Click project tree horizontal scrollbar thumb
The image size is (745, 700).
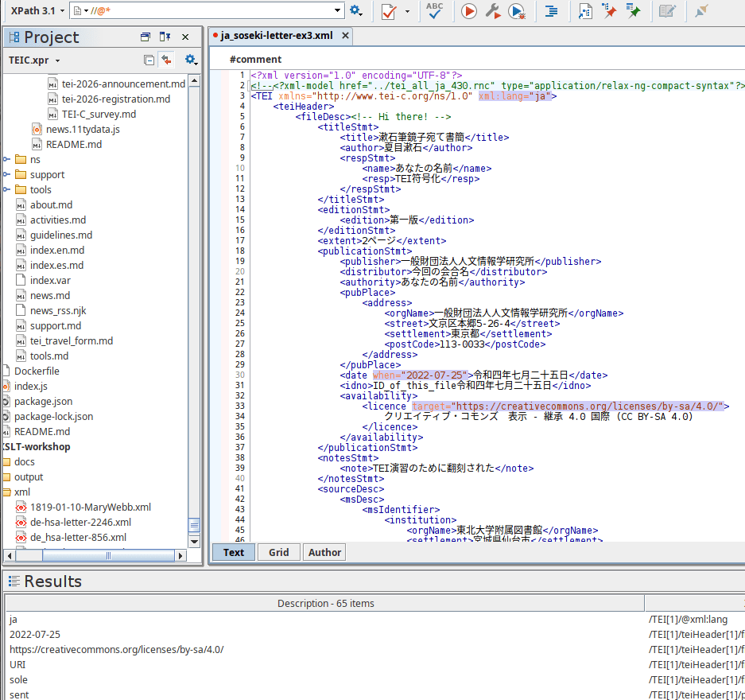pyautogui.click(x=108, y=555)
